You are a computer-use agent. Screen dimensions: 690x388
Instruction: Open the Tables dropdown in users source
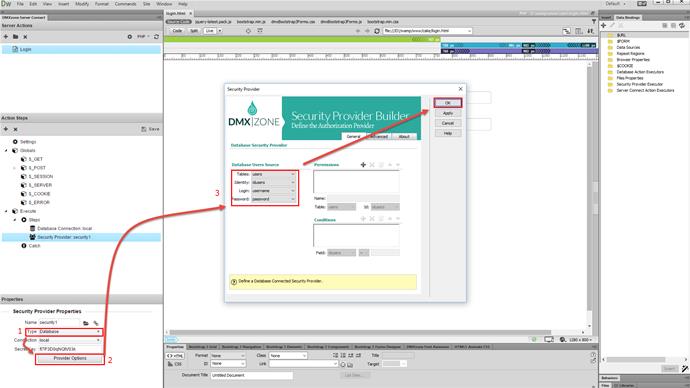coord(273,174)
